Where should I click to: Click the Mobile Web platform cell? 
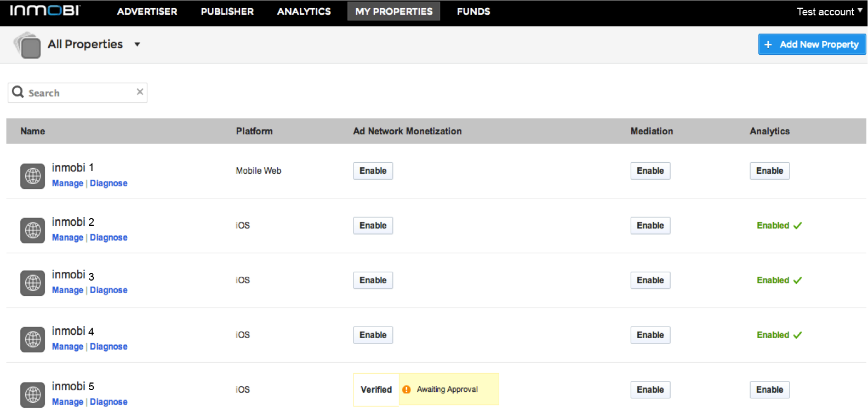click(x=259, y=171)
